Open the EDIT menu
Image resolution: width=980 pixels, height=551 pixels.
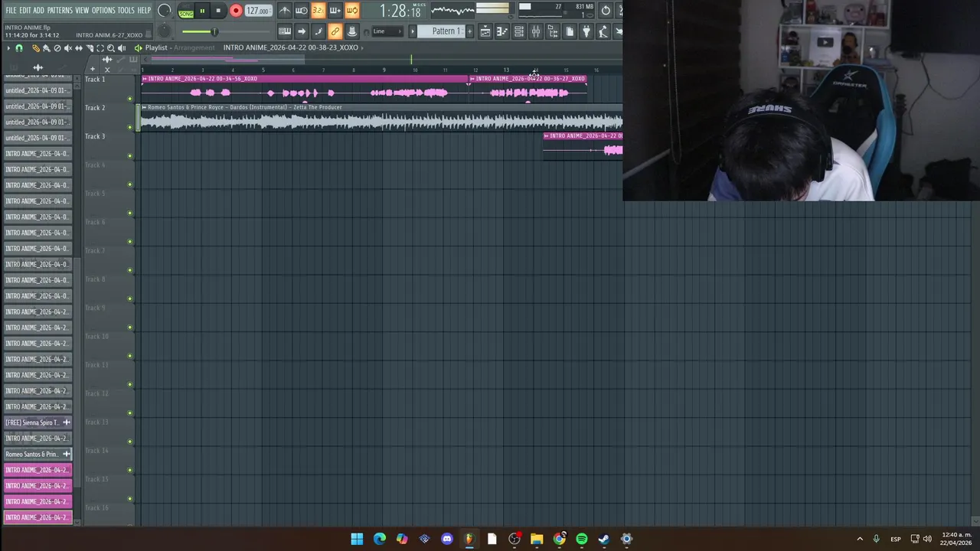[x=25, y=11]
